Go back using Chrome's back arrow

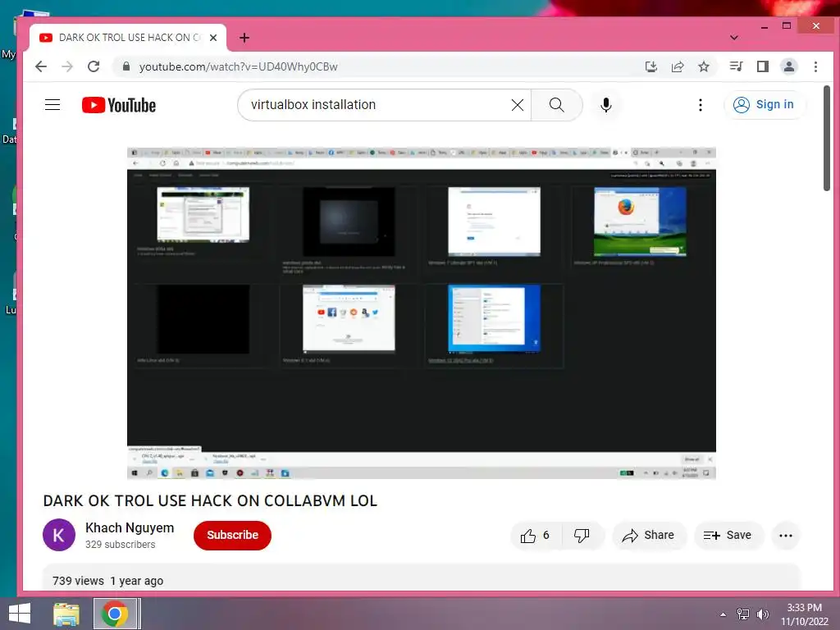[x=41, y=66]
